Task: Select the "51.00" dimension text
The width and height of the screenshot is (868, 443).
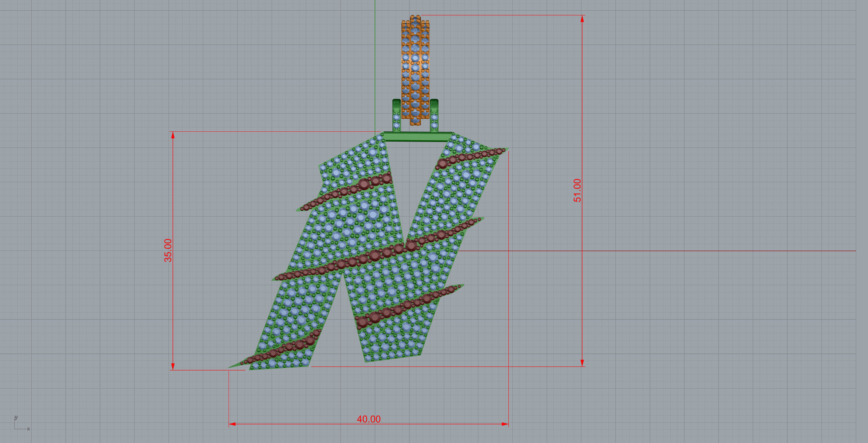Action: (577, 191)
